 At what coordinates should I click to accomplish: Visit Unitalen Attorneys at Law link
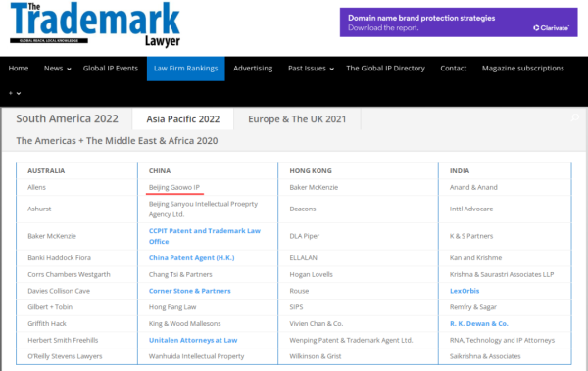pyautogui.click(x=193, y=340)
